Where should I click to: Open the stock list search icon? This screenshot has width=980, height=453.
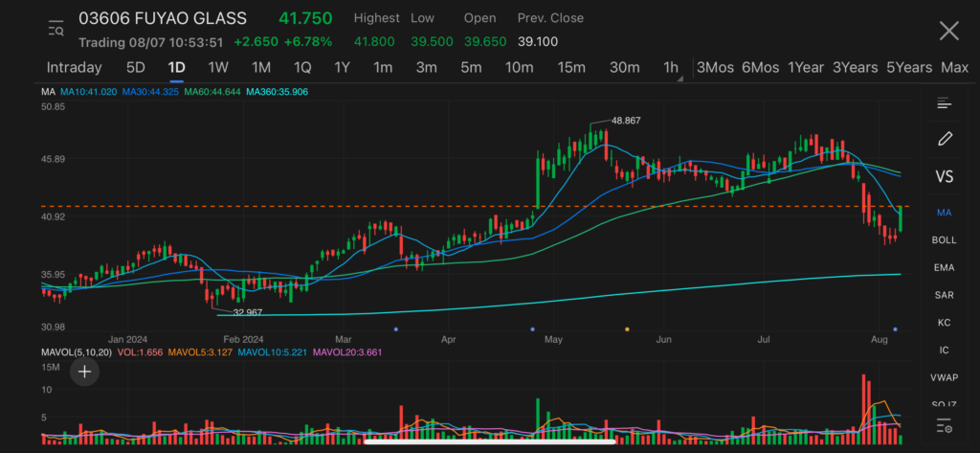click(56, 30)
